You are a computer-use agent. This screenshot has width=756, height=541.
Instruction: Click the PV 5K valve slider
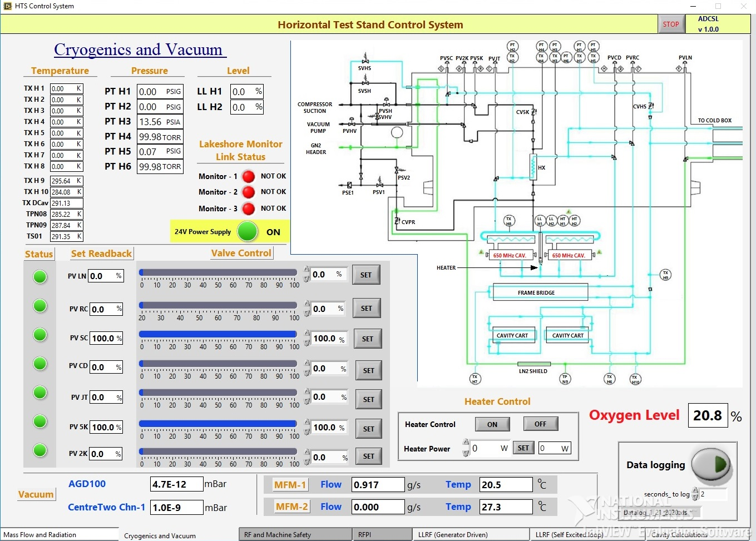pyautogui.click(x=218, y=424)
